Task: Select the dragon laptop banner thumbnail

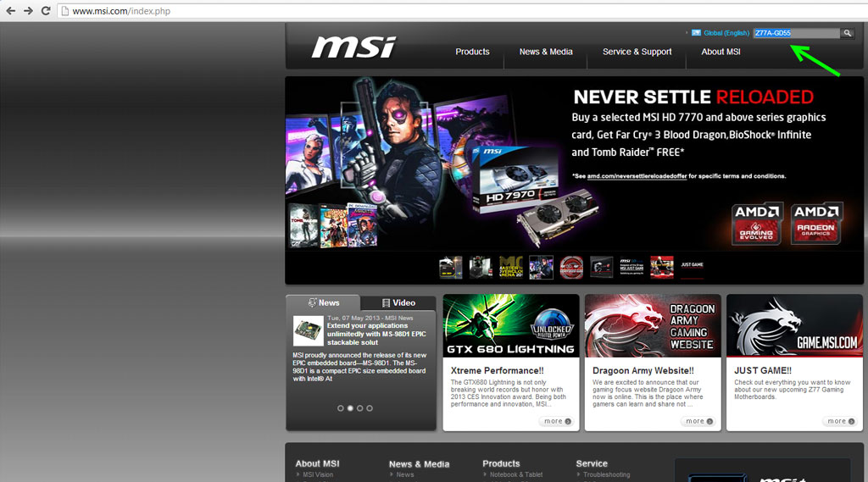Action: coord(602,268)
